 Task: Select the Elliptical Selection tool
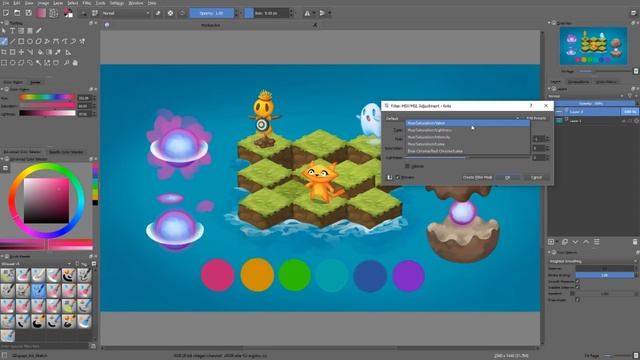pyautogui.click(x=12, y=63)
